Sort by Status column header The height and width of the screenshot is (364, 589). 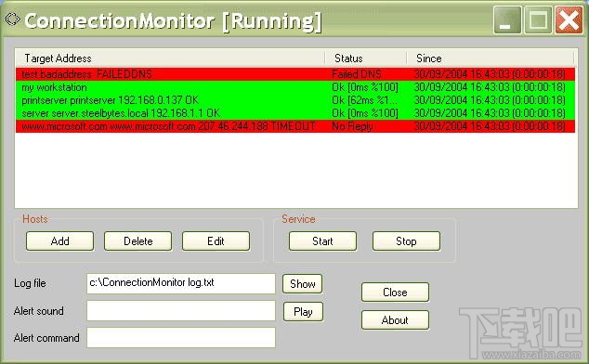pos(366,58)
